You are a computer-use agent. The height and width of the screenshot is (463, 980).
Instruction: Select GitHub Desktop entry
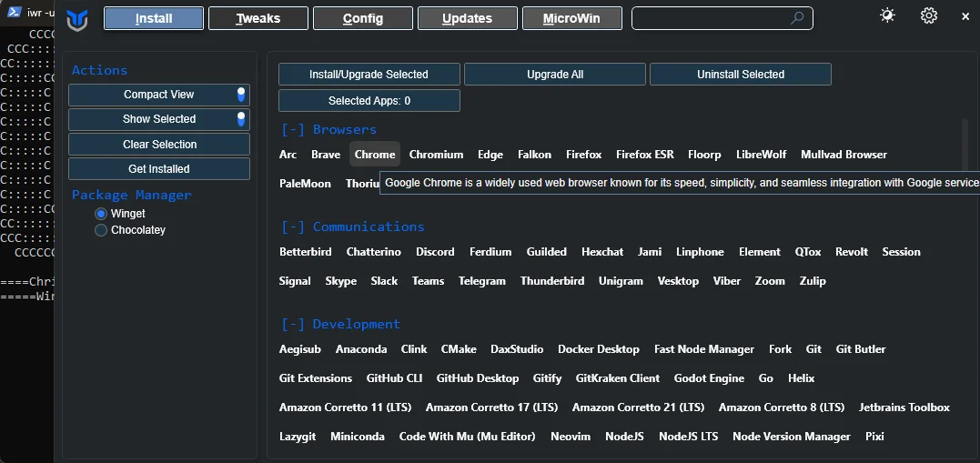(478, 378)
